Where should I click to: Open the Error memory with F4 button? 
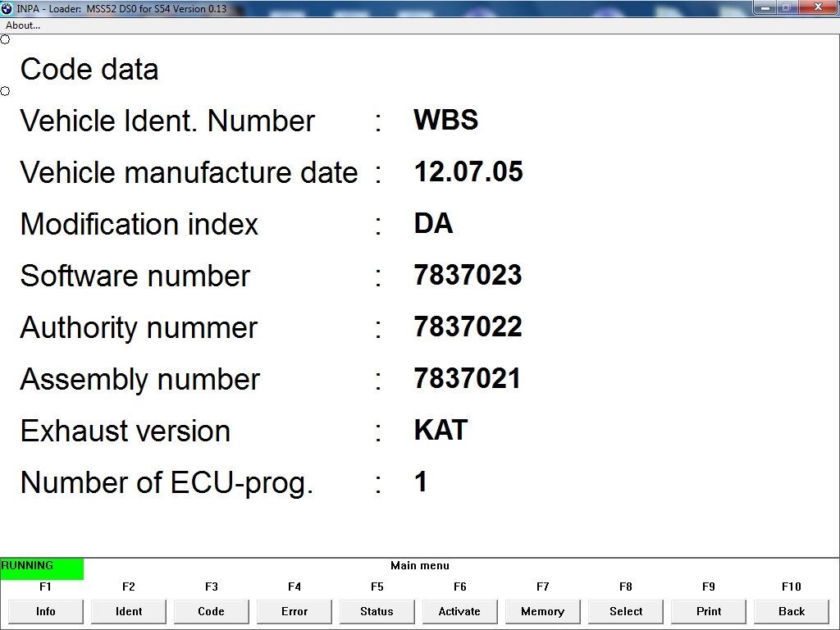point(294,611)
